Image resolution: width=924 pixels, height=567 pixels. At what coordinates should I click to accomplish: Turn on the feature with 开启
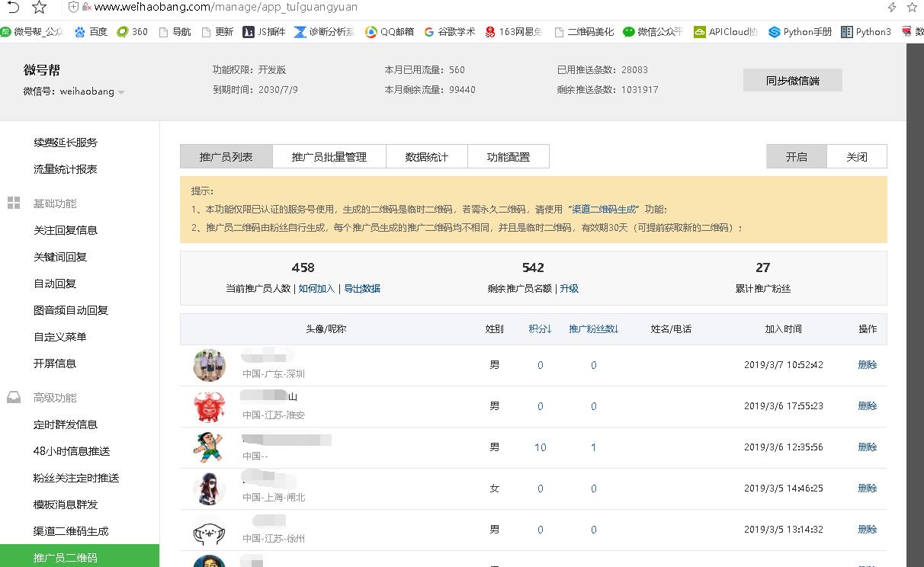coord(796,156)
